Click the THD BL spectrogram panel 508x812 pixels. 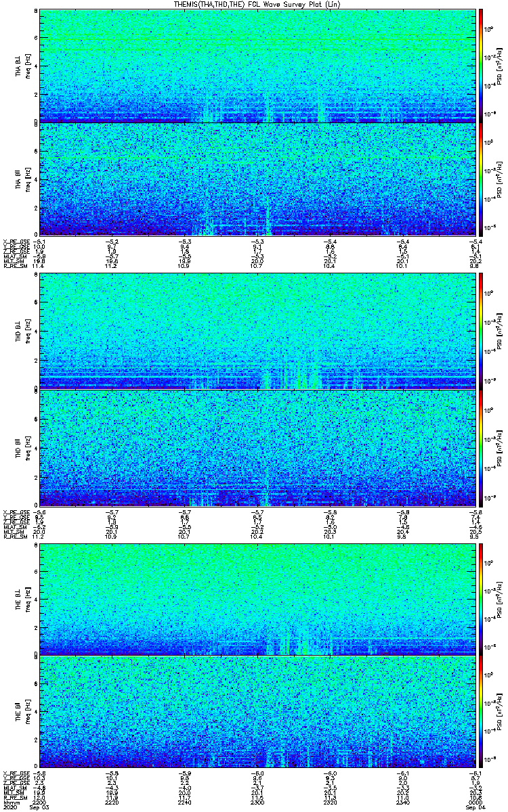click(x=258, y=332)
